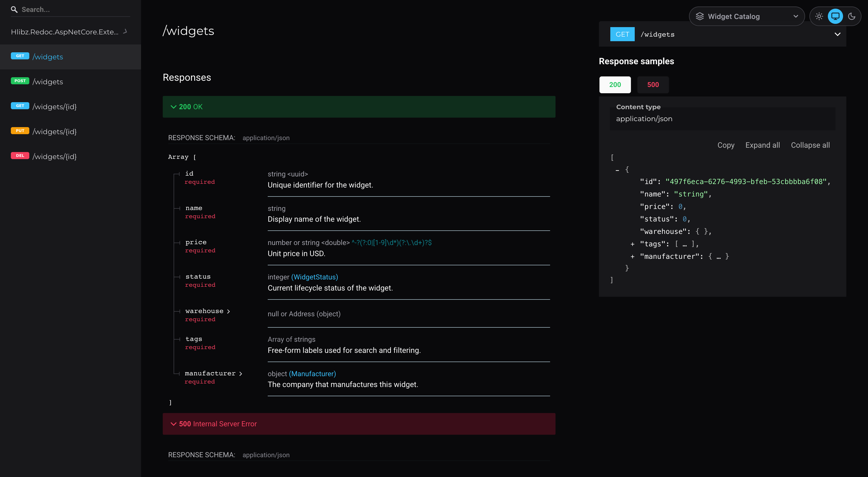
Task: Open PUT /widgets/{id} in sidebar
Action: coord(71,132)
